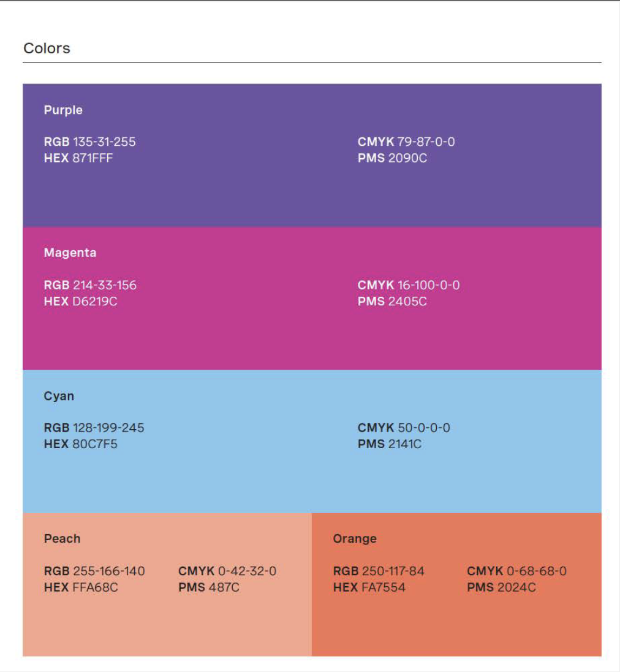Click the CMYK 0-42-32-0 value
The height and width of the screenshot is (672, 620).
(x=227, y=571)
